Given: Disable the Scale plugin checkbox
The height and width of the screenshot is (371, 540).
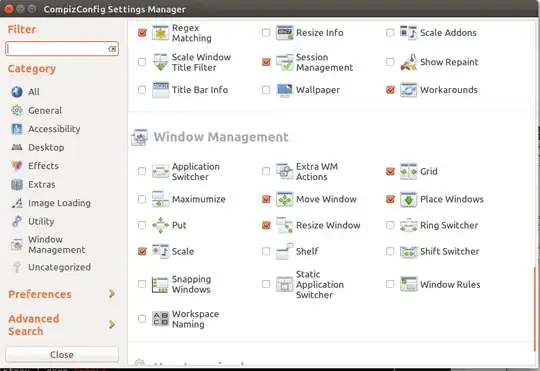Looking at the screenshot, I should click(x=142, y=251).
